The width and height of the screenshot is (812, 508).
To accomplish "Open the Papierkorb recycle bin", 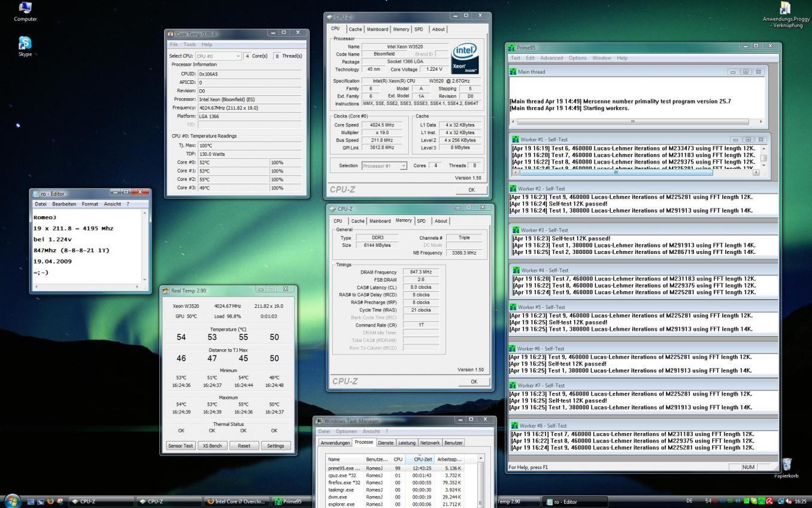I will coord(786,468).
